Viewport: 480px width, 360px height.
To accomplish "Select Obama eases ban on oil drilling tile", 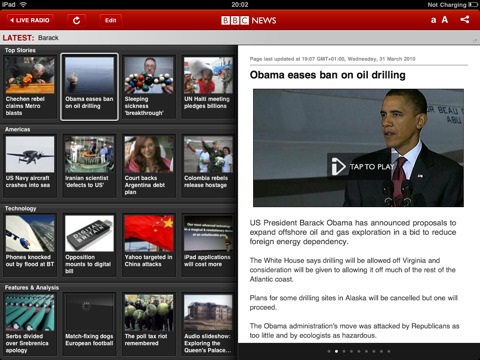I will (89, 87).
